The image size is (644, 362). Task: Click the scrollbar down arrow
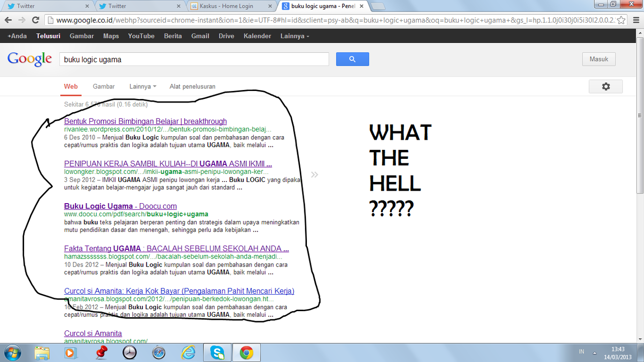coord(640,340)
